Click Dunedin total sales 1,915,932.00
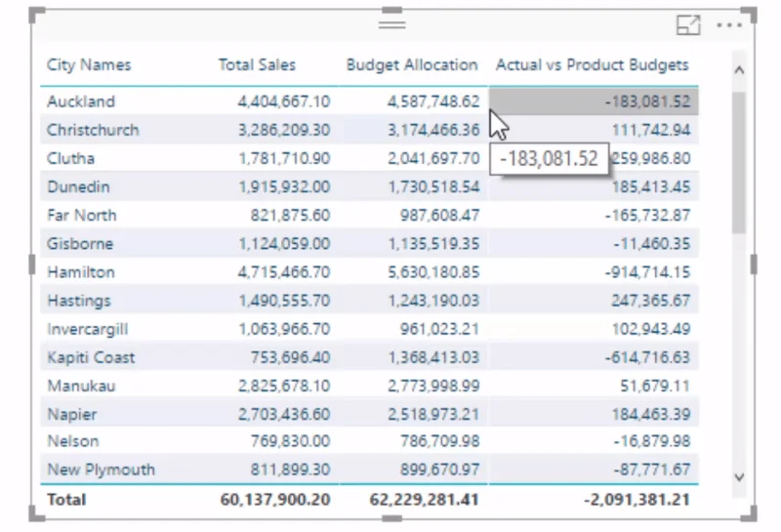 (284, 186)
